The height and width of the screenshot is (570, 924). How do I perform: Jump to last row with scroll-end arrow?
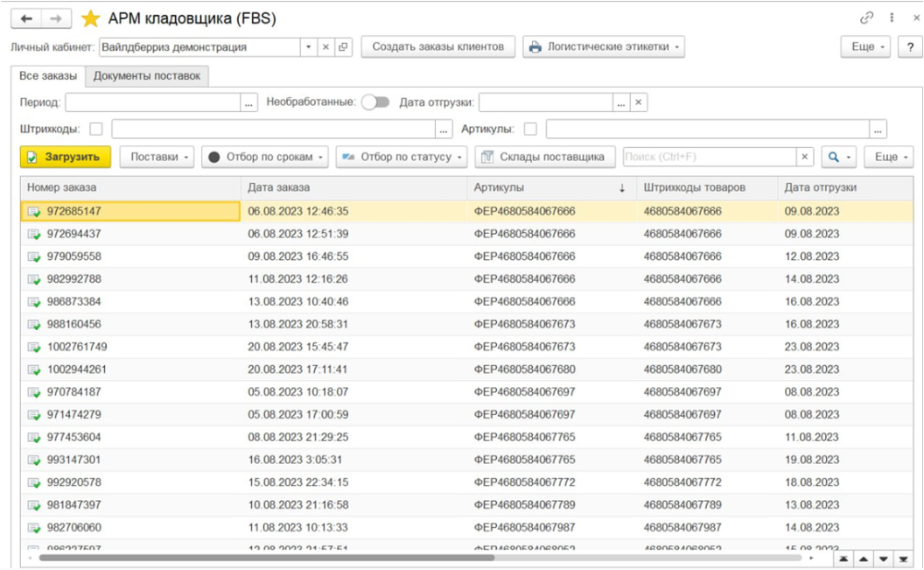coord(904,559)
